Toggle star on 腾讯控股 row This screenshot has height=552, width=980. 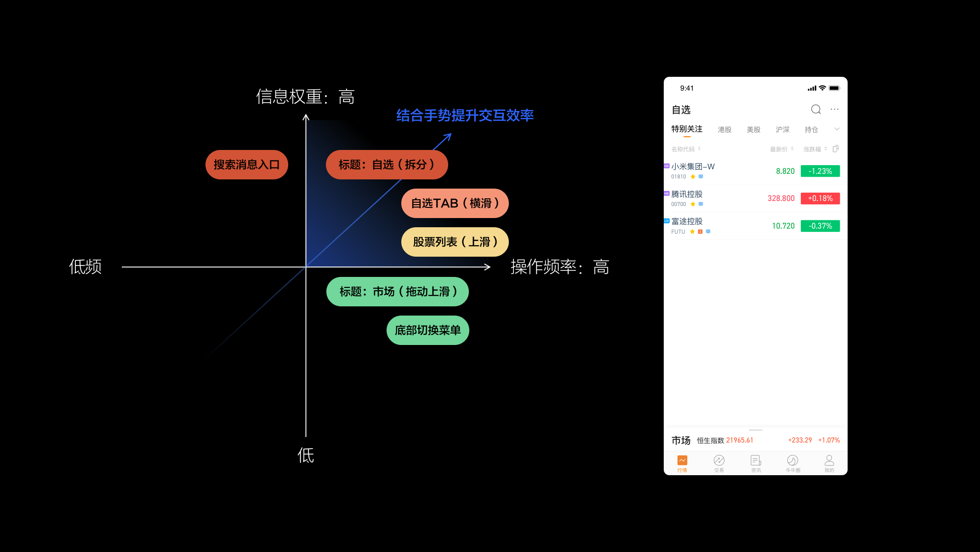click(x=693, y=204)
